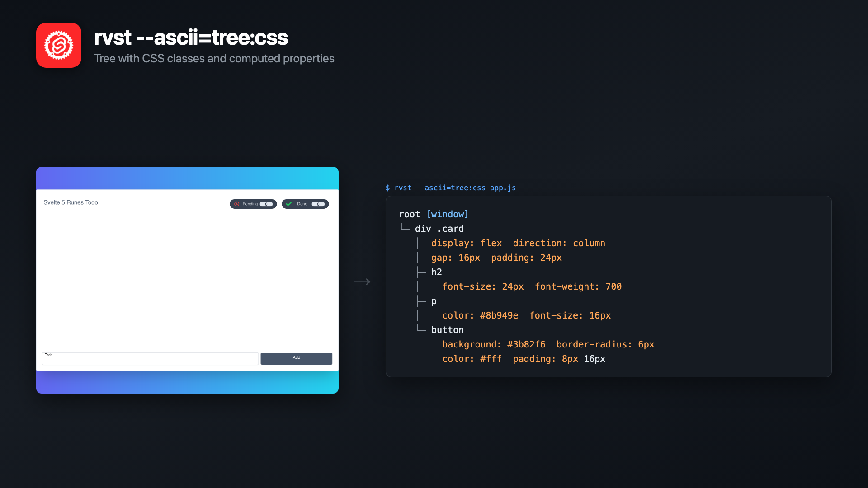This screenshot has height=488, width=868.
Task: Click the "background: #3b82f6" property
Action: [x=494, y=344]
